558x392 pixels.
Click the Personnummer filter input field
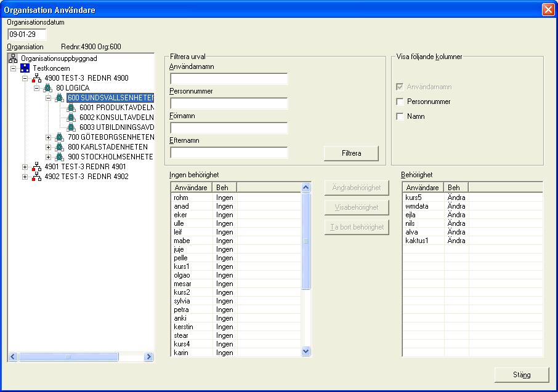(x=229, y=103)
